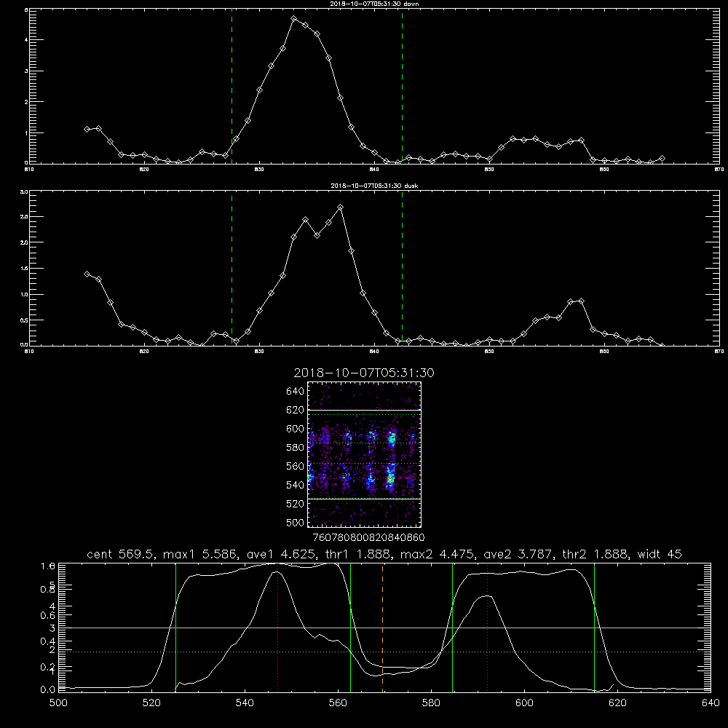Click right green dashed line in dawn plot

coord(402,86)
